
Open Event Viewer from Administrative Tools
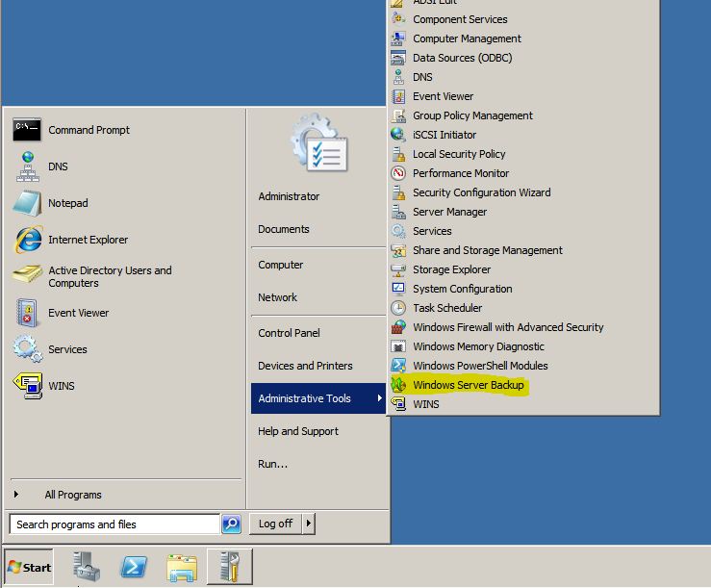tap(443, 96)
